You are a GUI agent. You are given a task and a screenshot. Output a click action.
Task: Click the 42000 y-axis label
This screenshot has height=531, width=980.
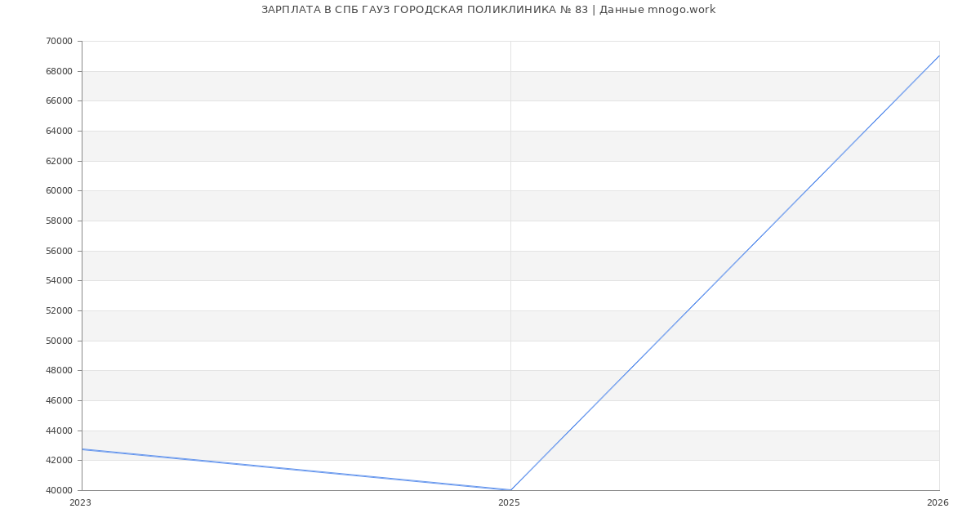(59, 461)
